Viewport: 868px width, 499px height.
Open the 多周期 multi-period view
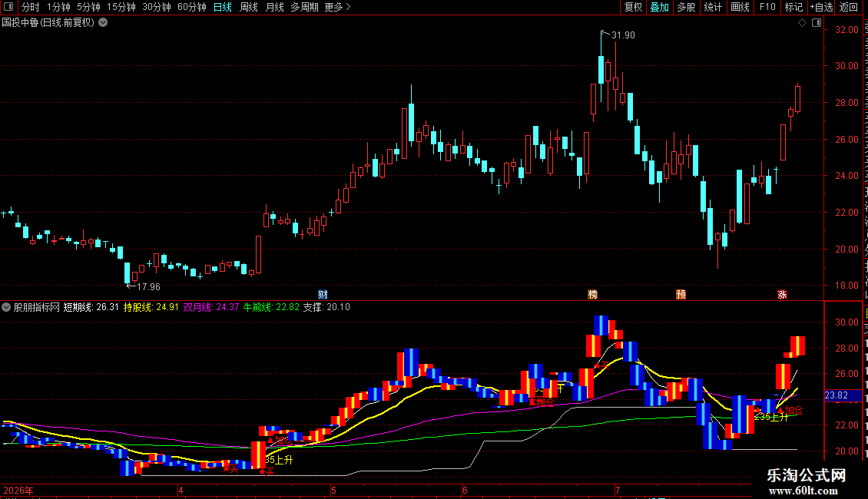pyautogui.click(x=304, y=7)
